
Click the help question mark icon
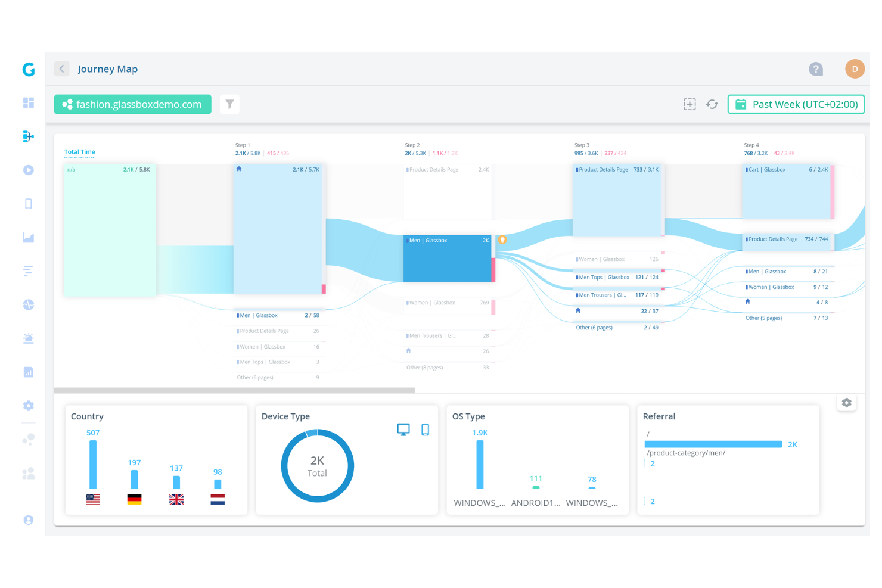click(816, 69)
